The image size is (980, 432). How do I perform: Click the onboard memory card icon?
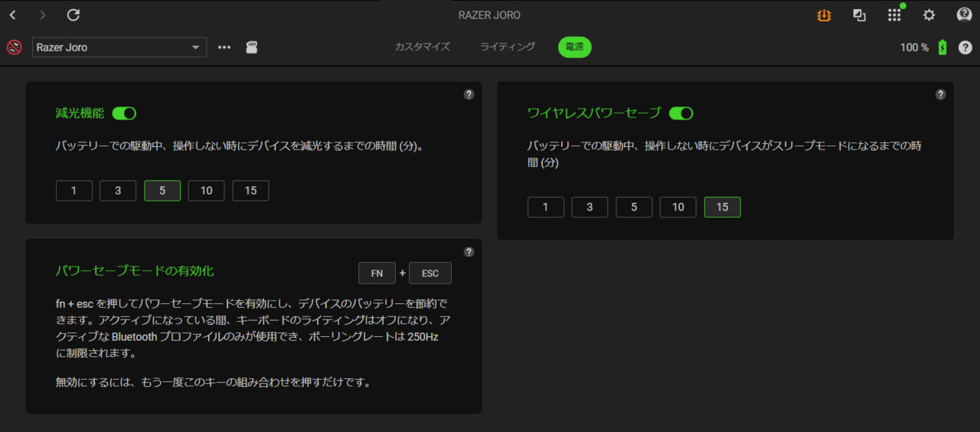pos(251,47)
